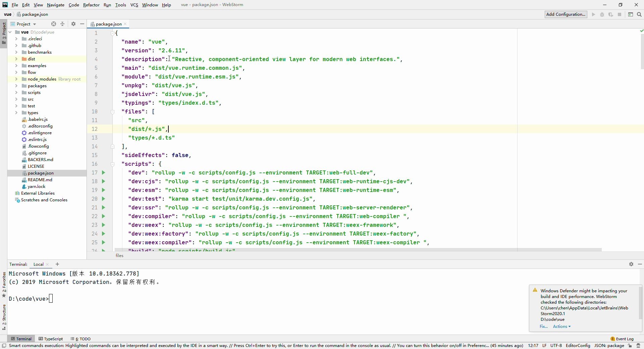Image resolution: width=644 pixels, height=349 pixels.
Task: Click the Fix... link in notification
Action: [x=544, y=327]
